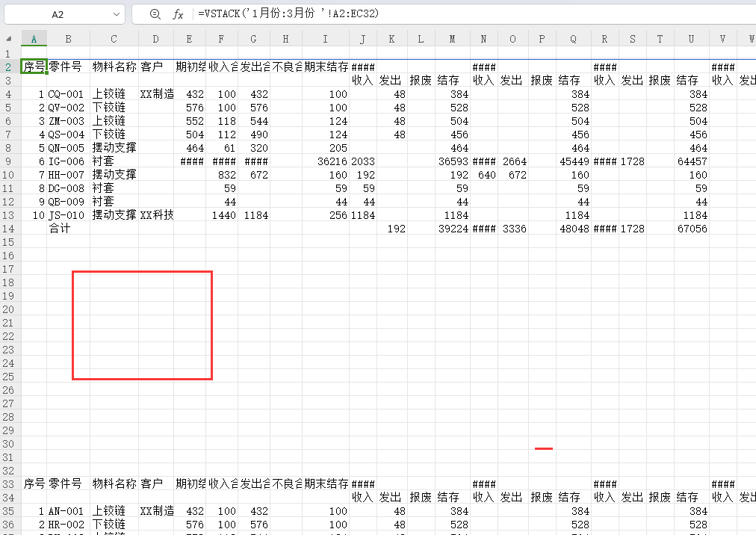This screenshot has width=756, height=535.
Task: Click part number QS-004
Action: [69, 134]
